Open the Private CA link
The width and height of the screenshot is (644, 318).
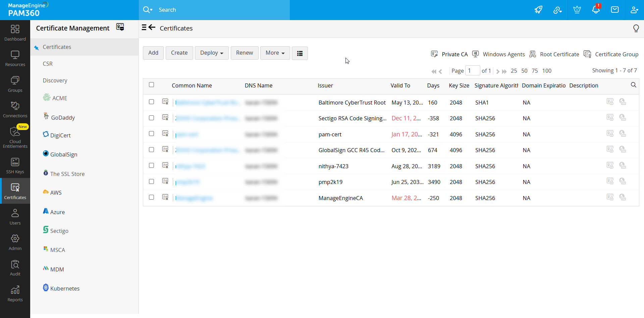(x=454, y=54)
